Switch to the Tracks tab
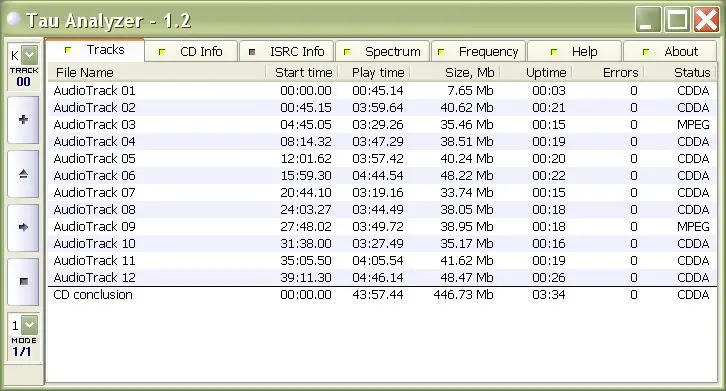Screen dimensions: 726x391 click(95, 50)
